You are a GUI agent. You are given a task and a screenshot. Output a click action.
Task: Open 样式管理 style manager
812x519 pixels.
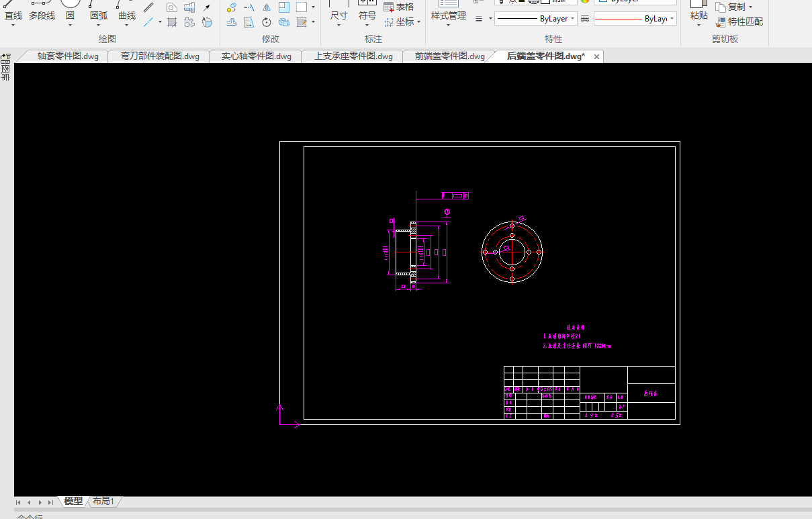tap(448, 15)
